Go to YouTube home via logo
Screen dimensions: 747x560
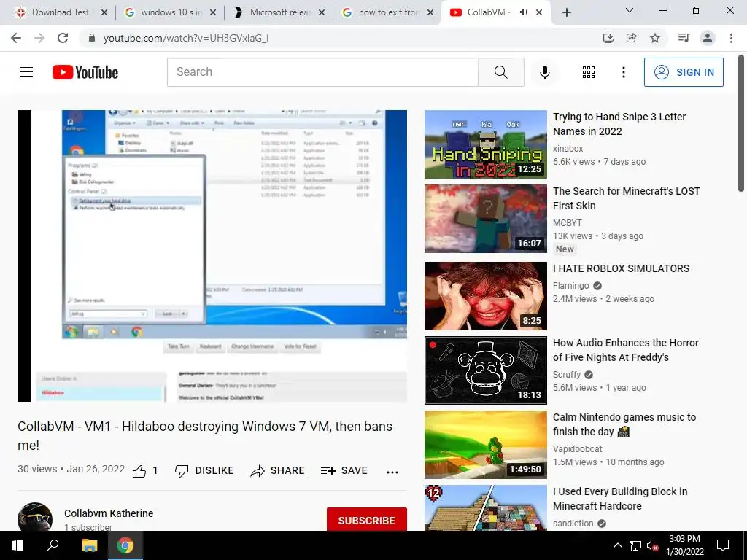pos(85,72)
